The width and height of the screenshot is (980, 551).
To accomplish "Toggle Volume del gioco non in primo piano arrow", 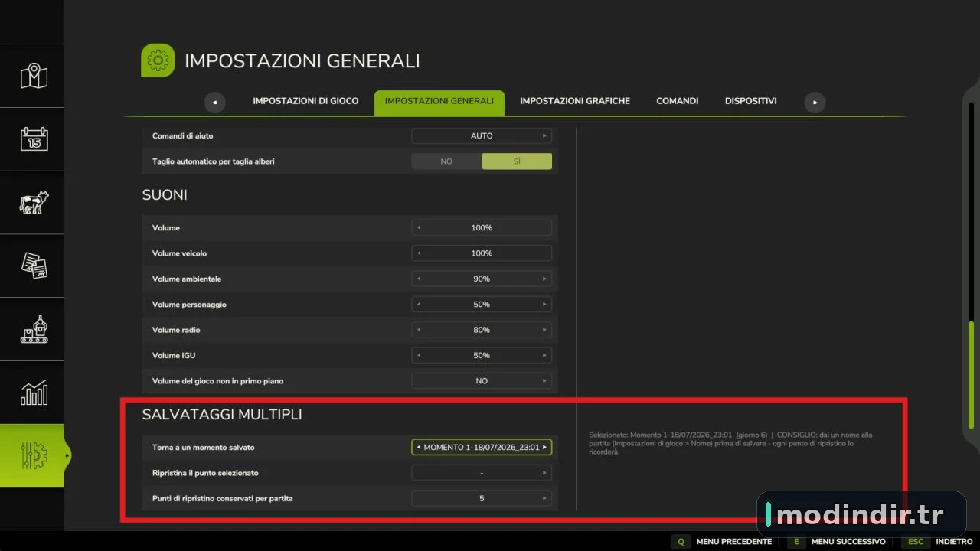I will (x=544, y=381).
